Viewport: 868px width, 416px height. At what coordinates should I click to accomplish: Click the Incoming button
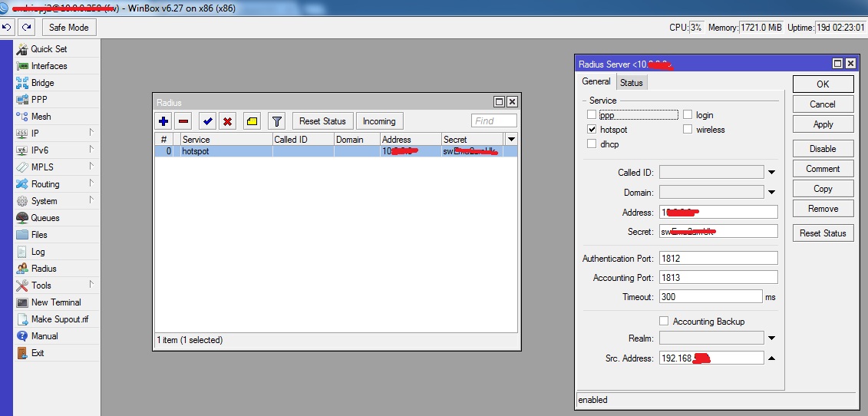(379, 121)
